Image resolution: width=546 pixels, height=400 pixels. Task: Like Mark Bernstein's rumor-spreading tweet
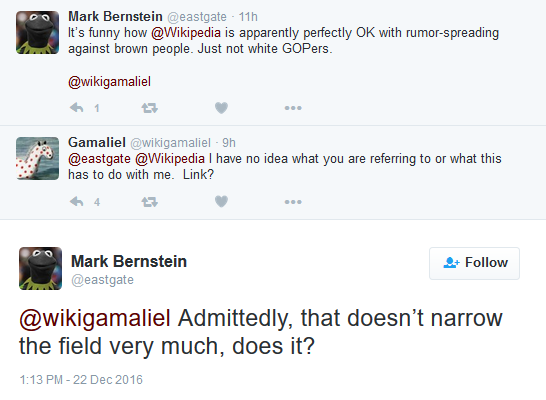pyautogui.click(x=221, y=108)
